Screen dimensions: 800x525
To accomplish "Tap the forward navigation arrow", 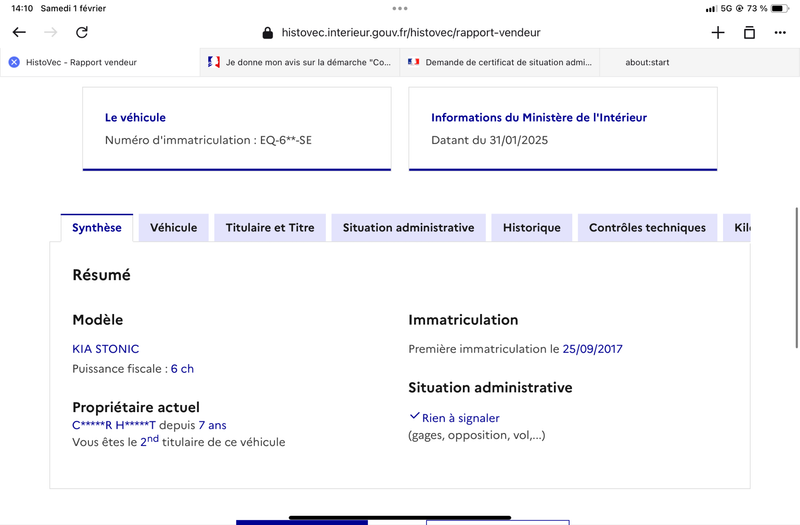I will click(x=51, y=33).
